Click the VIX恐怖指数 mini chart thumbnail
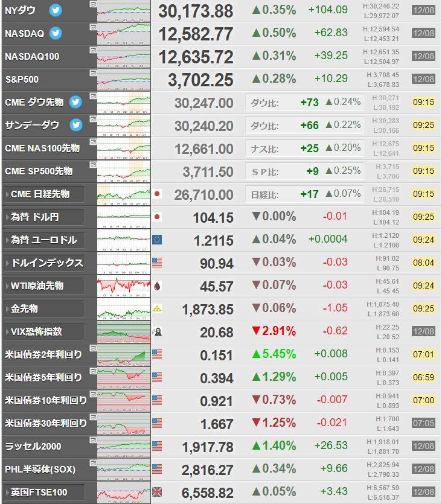 [x=124, y=332]
